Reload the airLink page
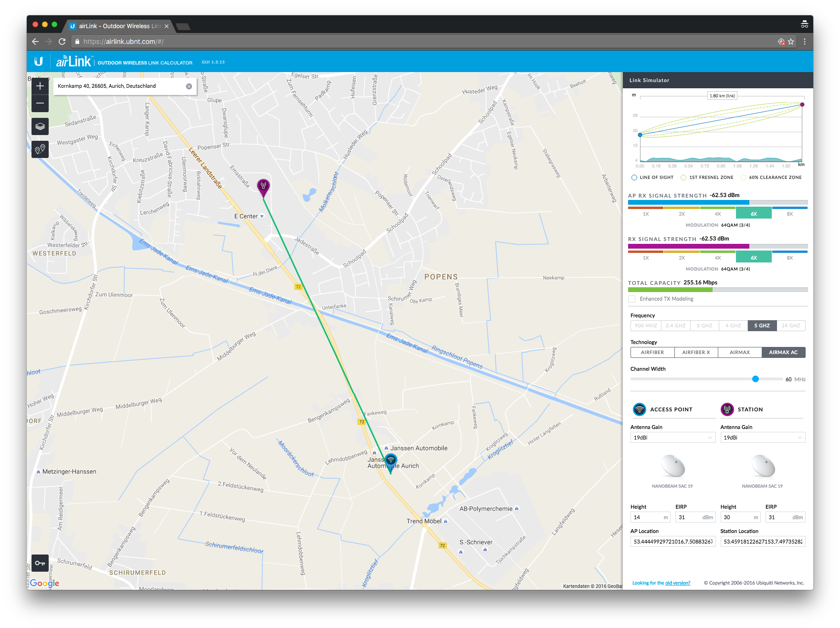 coord(62,42)
